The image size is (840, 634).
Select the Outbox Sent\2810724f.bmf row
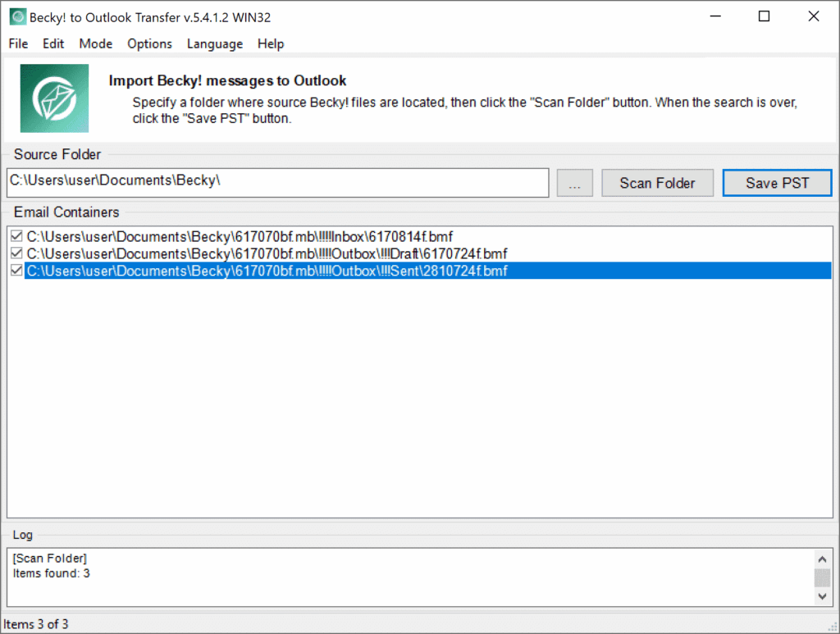(428, 271)
